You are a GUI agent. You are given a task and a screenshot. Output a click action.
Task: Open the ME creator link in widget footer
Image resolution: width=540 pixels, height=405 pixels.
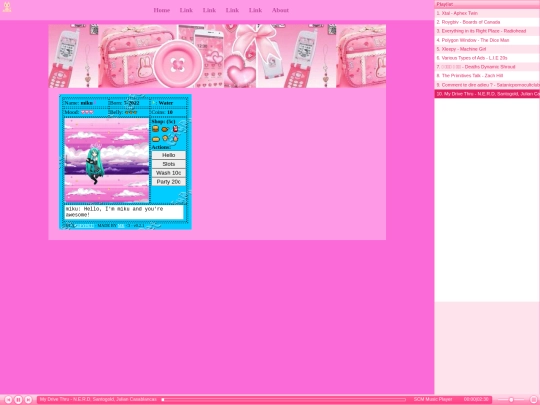(121, 226)
